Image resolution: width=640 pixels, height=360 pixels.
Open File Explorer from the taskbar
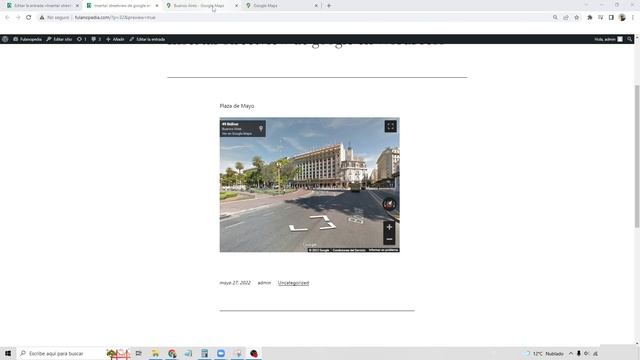155,353
